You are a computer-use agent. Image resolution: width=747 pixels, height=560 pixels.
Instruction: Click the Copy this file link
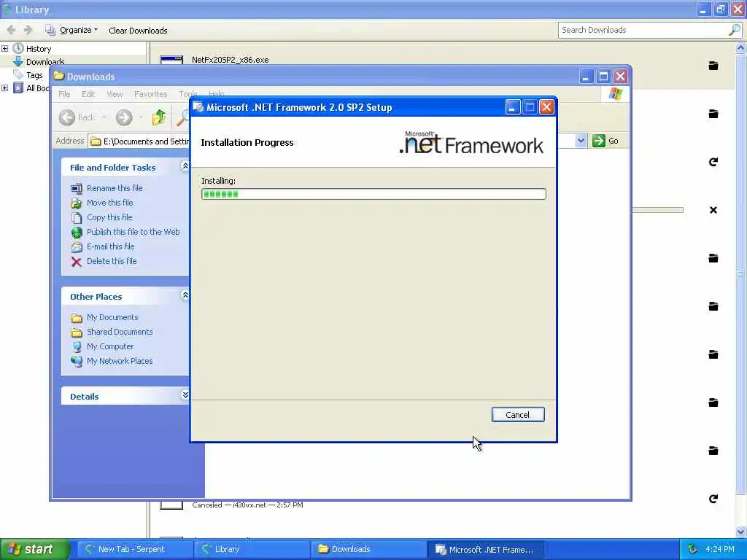coord(109,217)
